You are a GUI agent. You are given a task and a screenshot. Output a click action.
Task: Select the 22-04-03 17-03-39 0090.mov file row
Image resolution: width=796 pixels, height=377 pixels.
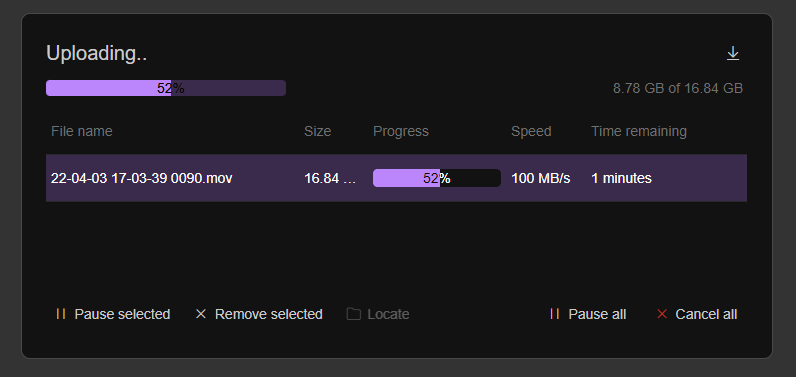396,178
